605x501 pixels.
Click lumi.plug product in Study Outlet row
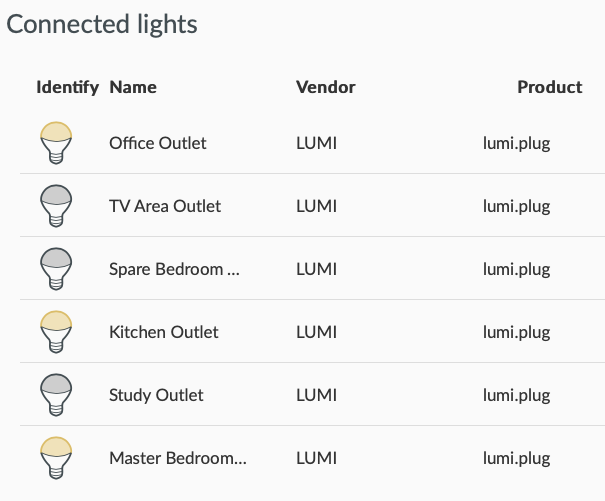517,396
